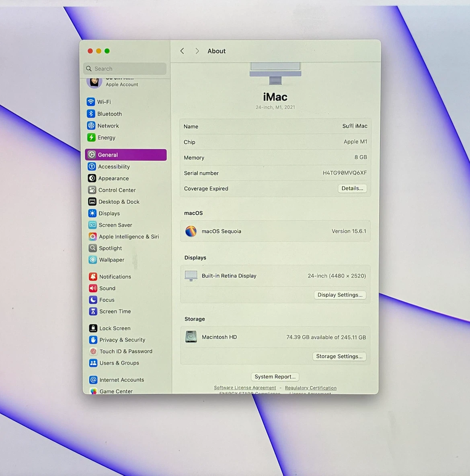Viewport: 470px width, 476px height.
Task: Open Wi-Fi settings icon
Action: click(x=91, y=102)
